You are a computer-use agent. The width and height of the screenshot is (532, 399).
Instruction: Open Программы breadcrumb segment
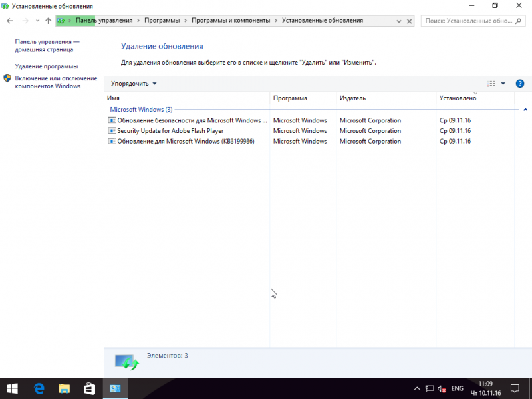click(x=162, y=21)
